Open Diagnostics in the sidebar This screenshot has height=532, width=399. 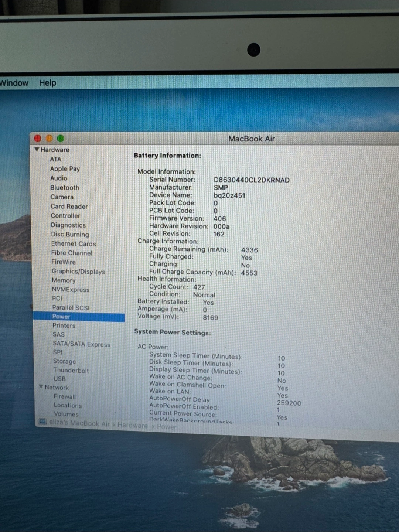68,225
